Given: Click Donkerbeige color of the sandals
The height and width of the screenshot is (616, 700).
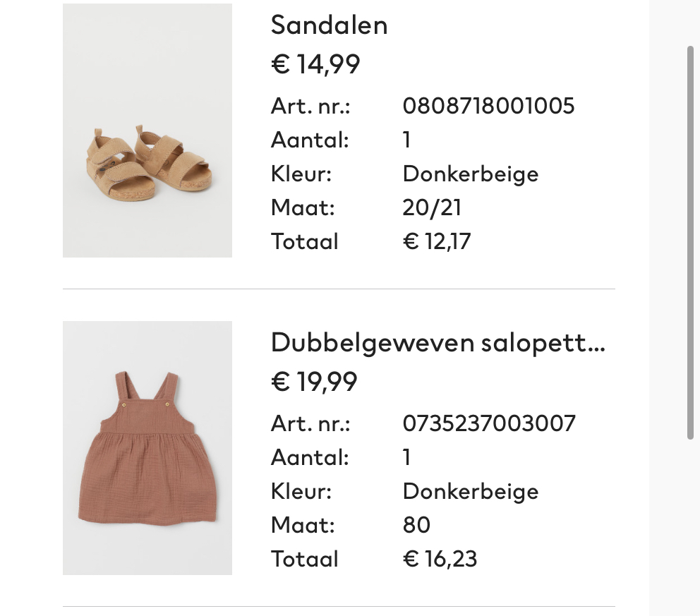Looking at the screenshot, I should [x=470, y=174].
